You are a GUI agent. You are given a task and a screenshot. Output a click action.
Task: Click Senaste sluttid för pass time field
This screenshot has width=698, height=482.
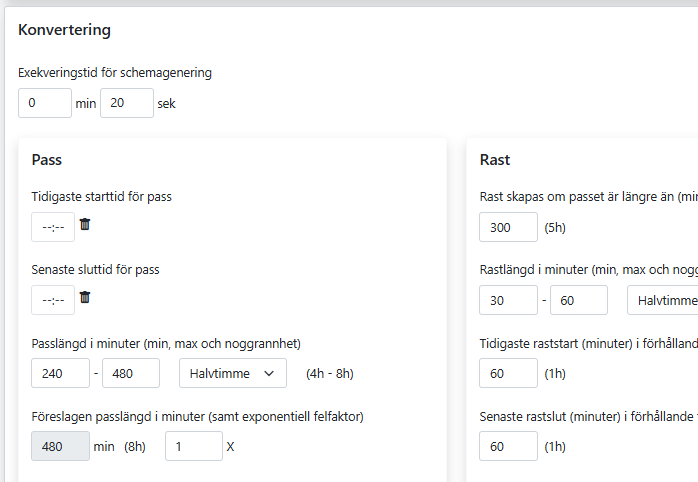point(53,300)
